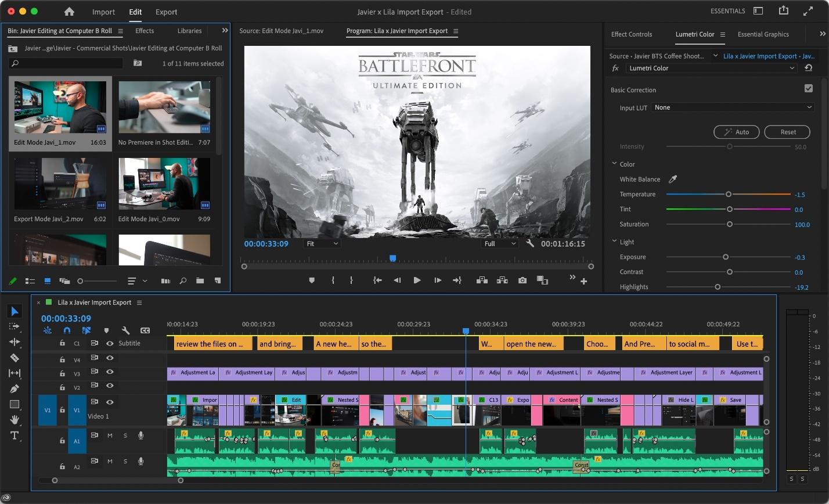Screen dimensions: 829x504
Task: Click the Comparison View icon
Action: tap(543, 280)
